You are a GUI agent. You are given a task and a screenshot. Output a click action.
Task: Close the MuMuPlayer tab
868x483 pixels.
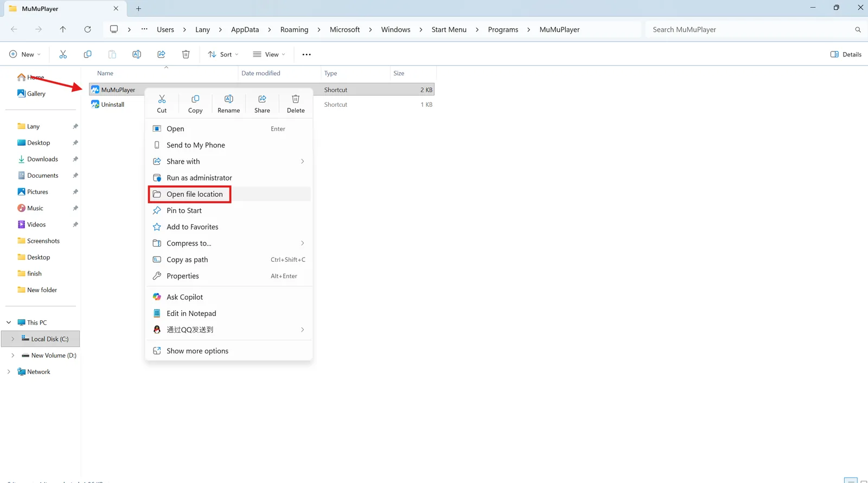116,9
